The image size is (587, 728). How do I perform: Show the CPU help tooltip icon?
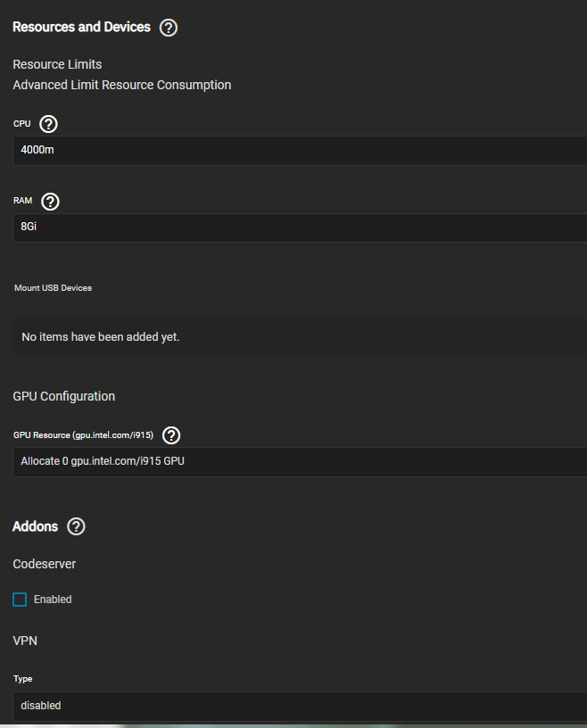coord(48,124)
